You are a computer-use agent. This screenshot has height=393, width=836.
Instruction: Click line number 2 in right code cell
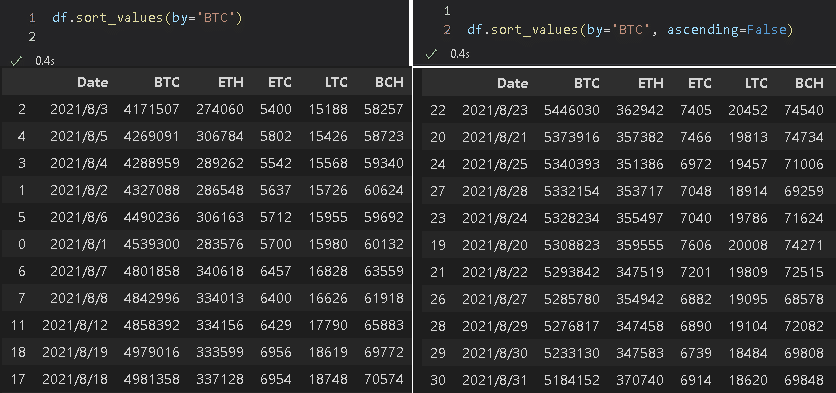(x=447, y=30)
